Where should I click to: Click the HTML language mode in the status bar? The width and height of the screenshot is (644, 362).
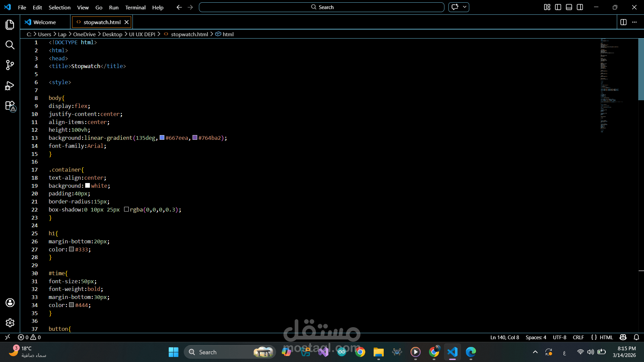pyautogui.click(x=606, y=337)
